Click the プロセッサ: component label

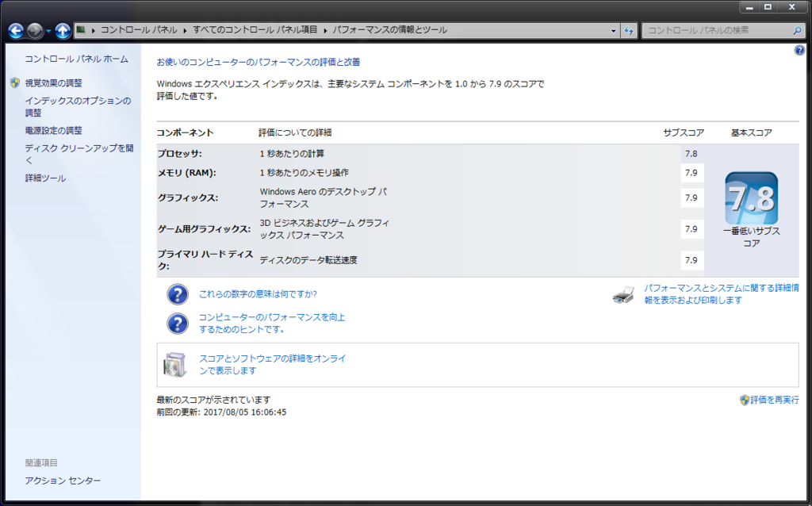[180, 154]
